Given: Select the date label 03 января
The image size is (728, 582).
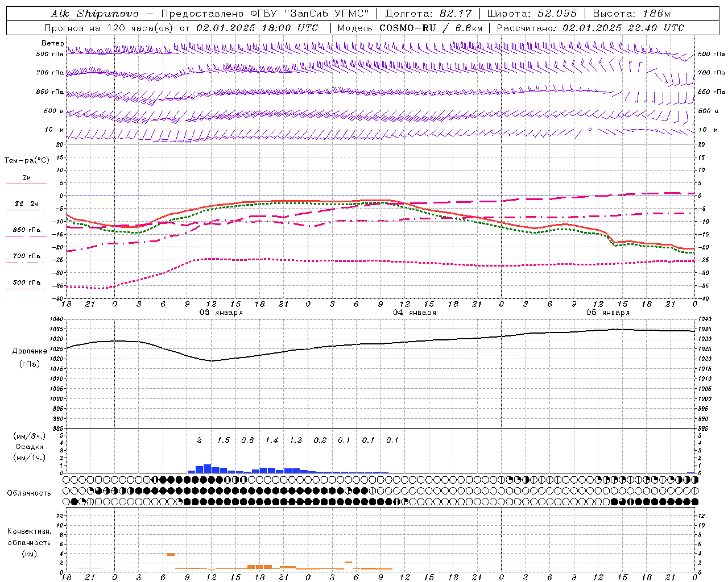Looking at the screenshot, I should [x=221, y=313].
